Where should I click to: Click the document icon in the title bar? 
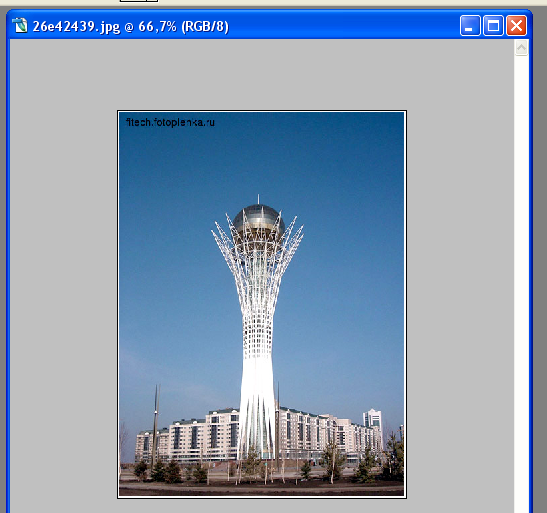point(20,25)
